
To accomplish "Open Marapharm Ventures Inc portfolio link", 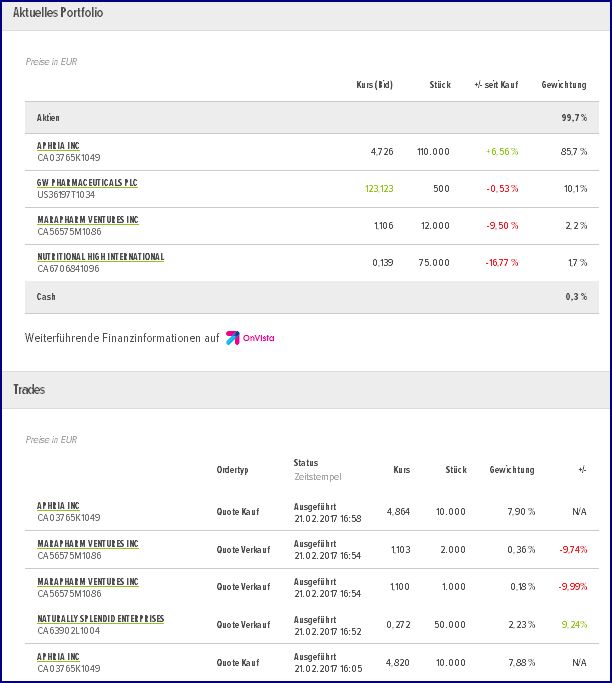I will [88, 220].
